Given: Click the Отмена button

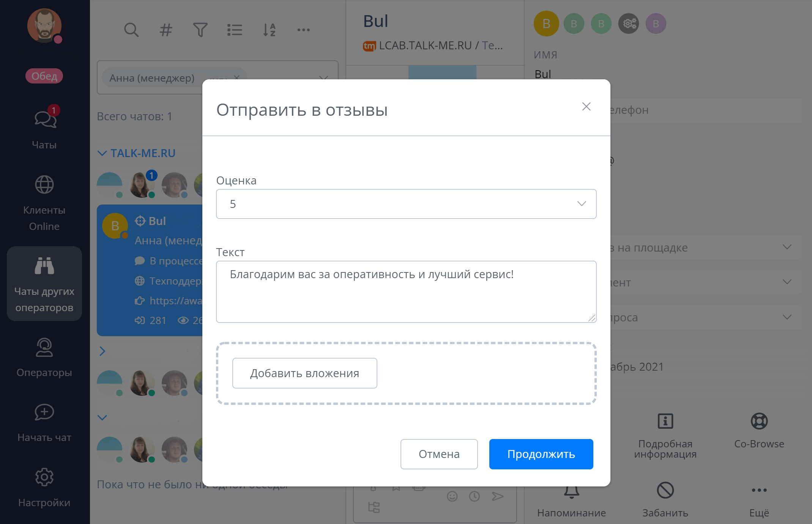Looking at the screenshot, I should pyautogui.click(x=439, y=454).
